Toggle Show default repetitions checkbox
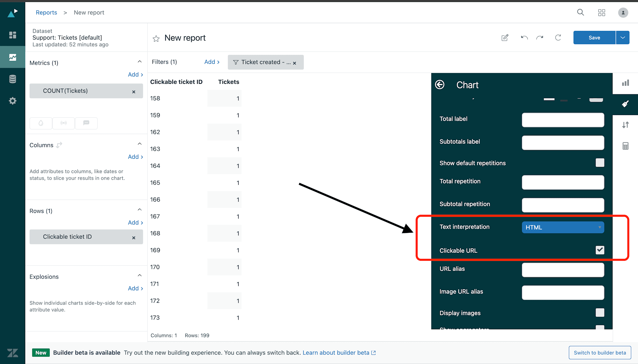Screen dimensions: 638x364 pos(600,163)
